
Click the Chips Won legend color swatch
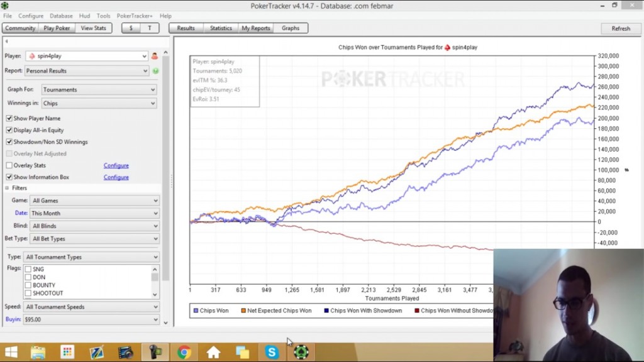[x=196, y=310]
